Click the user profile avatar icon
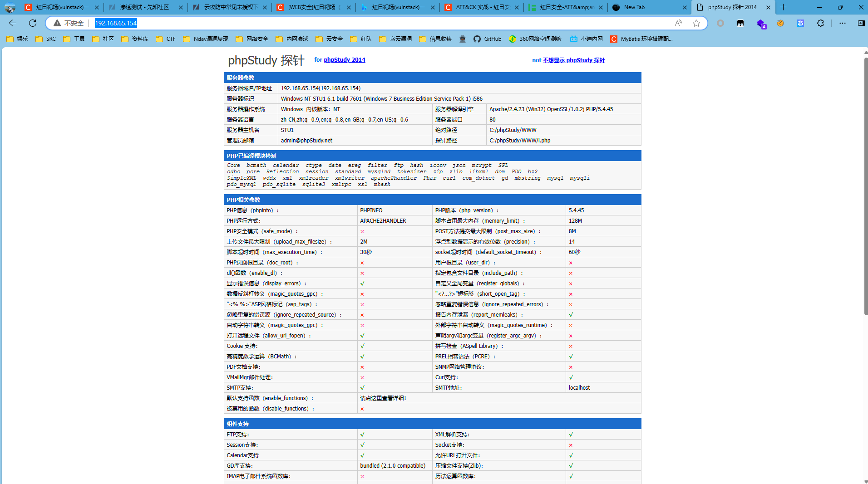 10,7
